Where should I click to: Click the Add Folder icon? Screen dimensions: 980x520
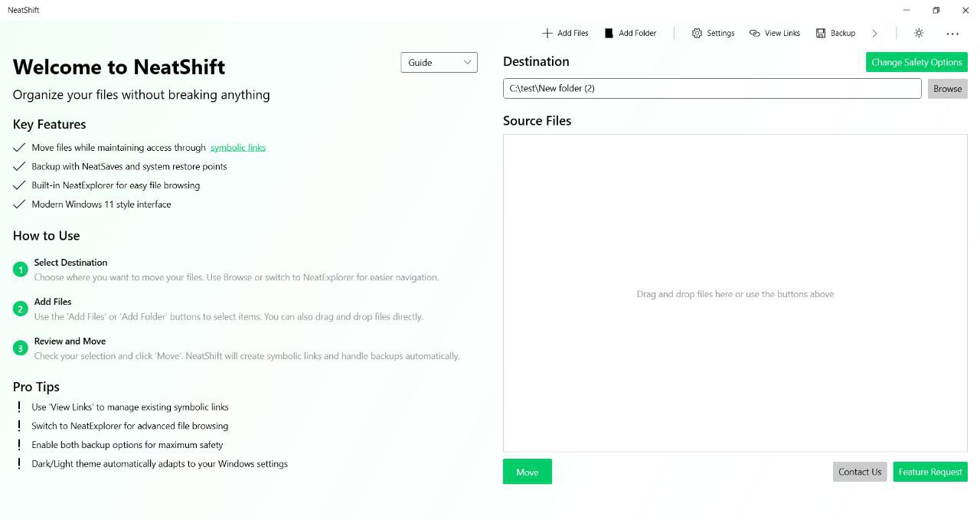point(609,34)
